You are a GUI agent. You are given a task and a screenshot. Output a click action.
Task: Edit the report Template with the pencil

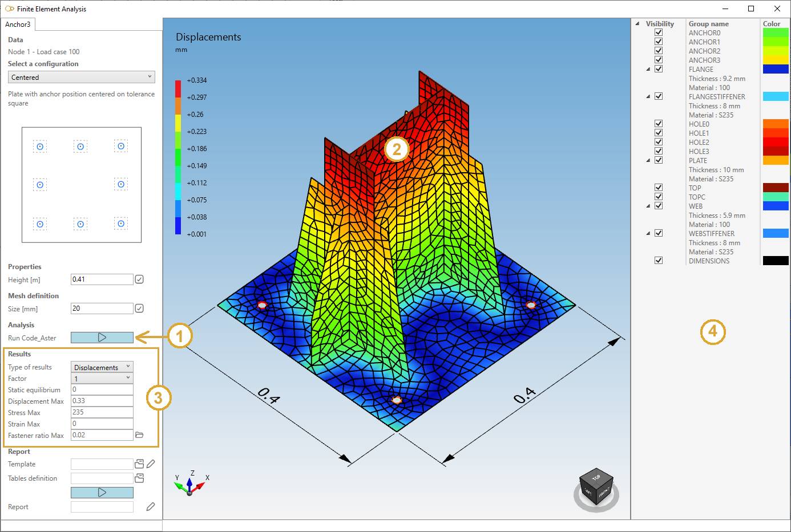coord(151,464)
